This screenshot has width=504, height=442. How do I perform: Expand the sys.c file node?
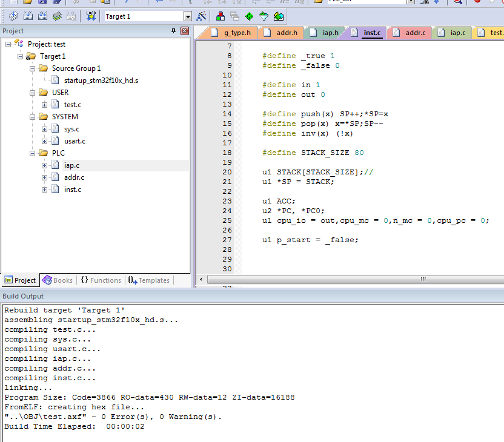pyautogui.click(x=44, y=129)
